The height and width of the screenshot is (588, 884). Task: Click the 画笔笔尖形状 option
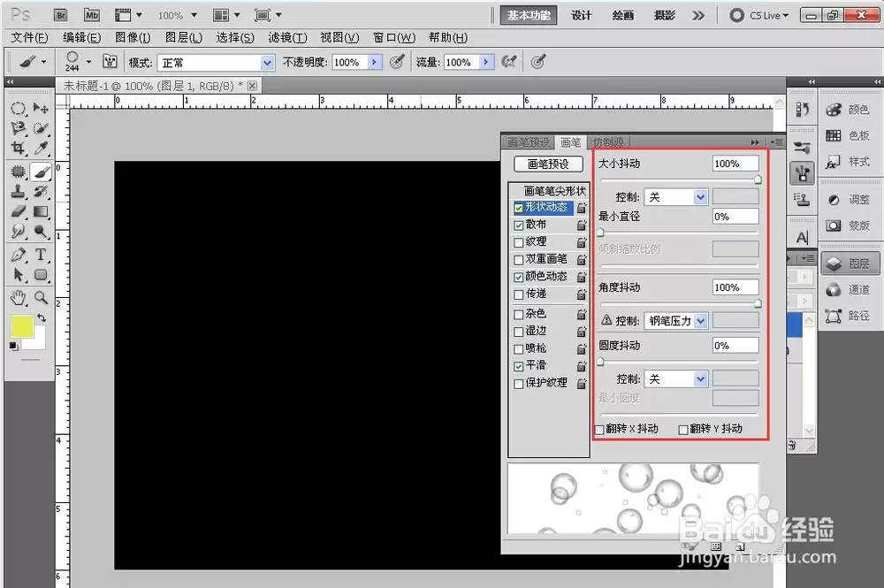[555, 191]
